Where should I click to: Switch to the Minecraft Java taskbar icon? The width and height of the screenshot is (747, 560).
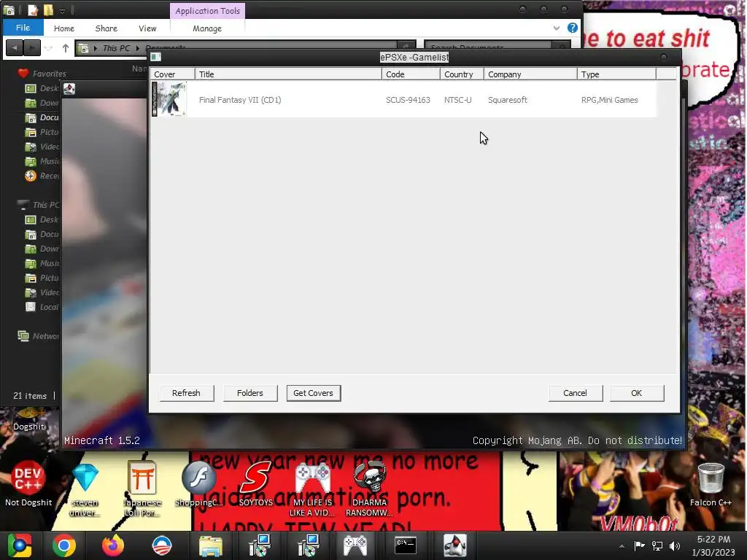454,545
